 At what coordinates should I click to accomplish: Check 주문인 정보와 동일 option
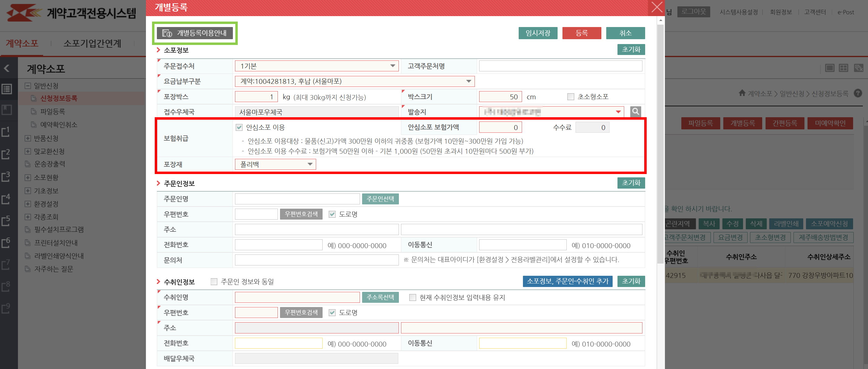point(214,282)
